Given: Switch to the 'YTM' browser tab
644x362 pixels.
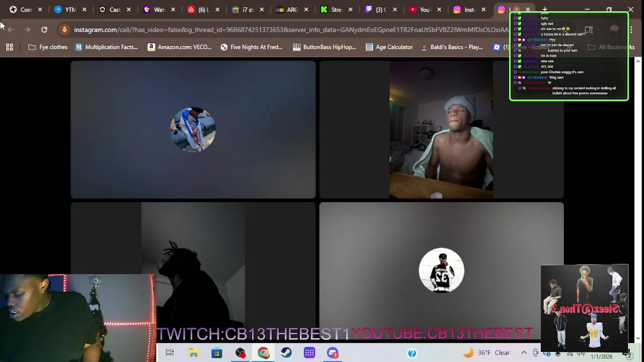Looking at the screenshot, I should tap(70, 10).
